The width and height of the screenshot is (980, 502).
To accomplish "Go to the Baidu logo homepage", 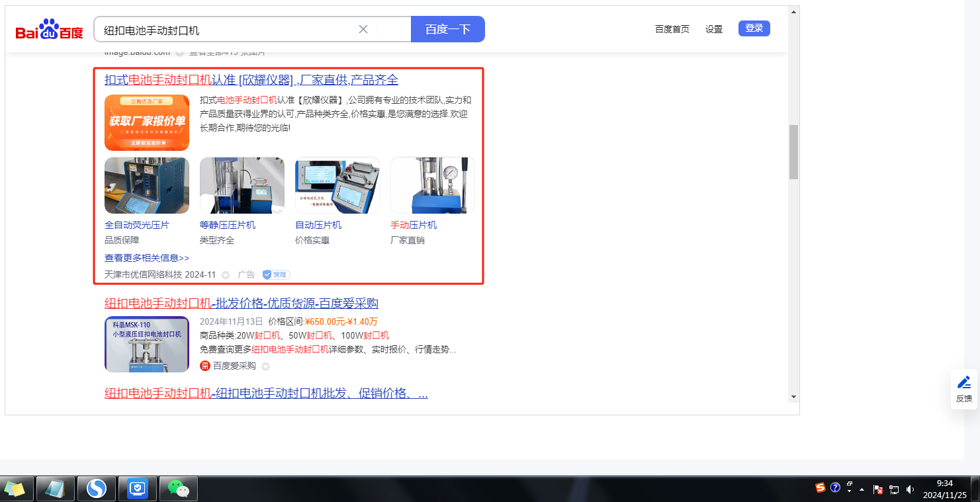I will tap(50, 30).
